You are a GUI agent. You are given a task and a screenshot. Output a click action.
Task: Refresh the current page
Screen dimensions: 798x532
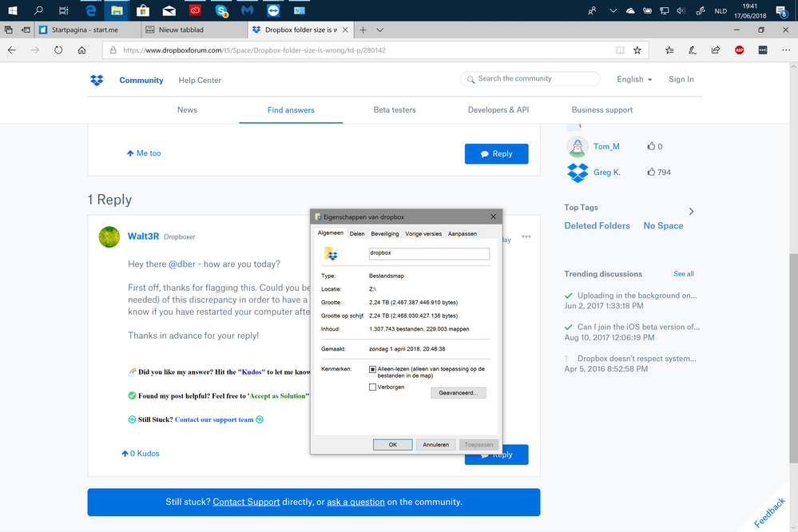pyautogui.click(x=58, y=50)
